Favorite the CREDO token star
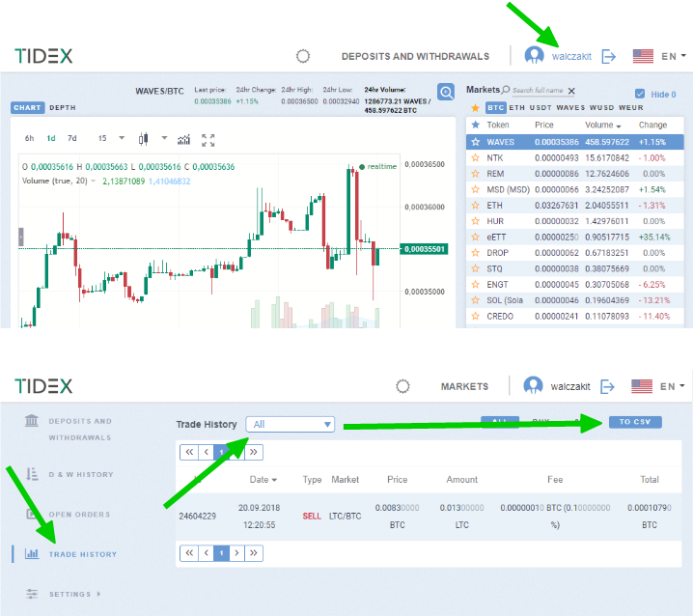Screen dimensions: 693x616 [475, 316]
